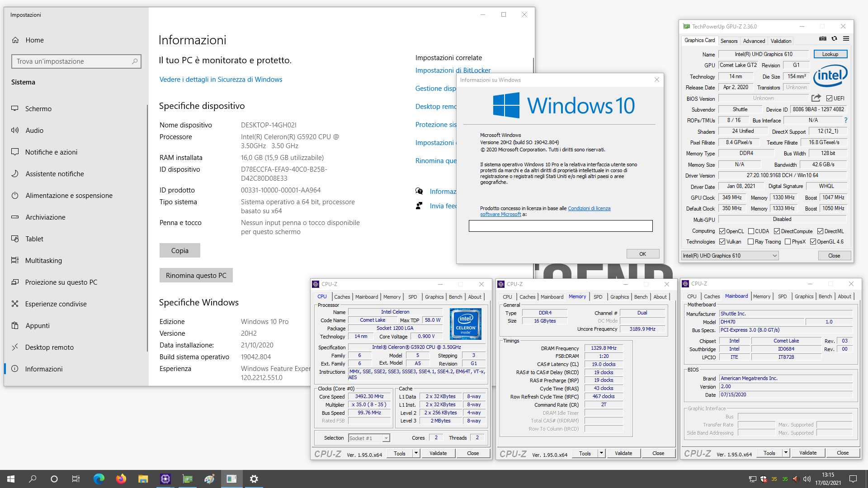The image size is (868, 488).
Task: Toggle the PhysX checkbox
Action: (788, 242)
